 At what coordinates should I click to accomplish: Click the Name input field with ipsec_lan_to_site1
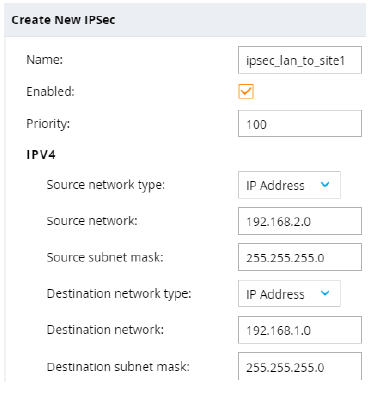[x=300, y=60]
